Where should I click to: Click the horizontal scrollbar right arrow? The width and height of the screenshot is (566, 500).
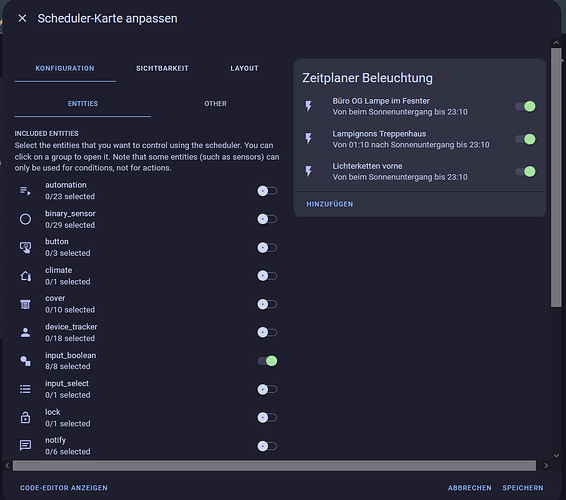point(546,466)
